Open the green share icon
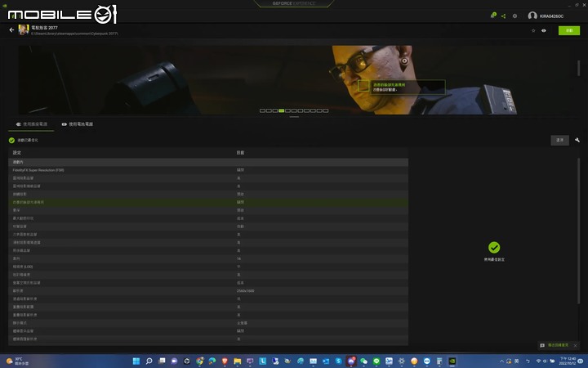588x368 pixels. (x=504, y=16)
